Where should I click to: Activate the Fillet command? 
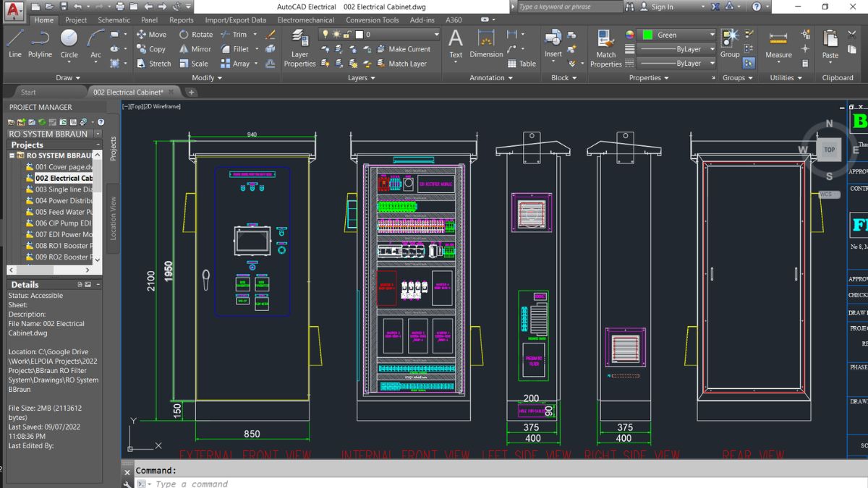234,49
